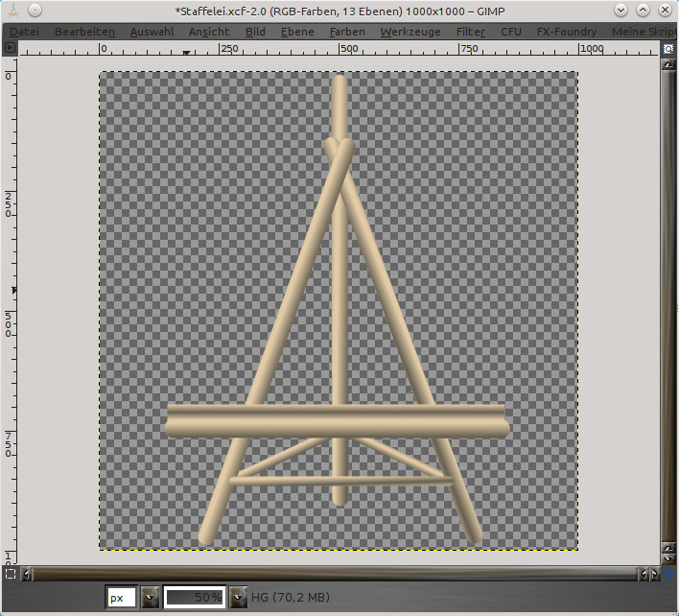The image size is (679, 616).
Task: Open the Datei menu
Action: coord(25,32)
